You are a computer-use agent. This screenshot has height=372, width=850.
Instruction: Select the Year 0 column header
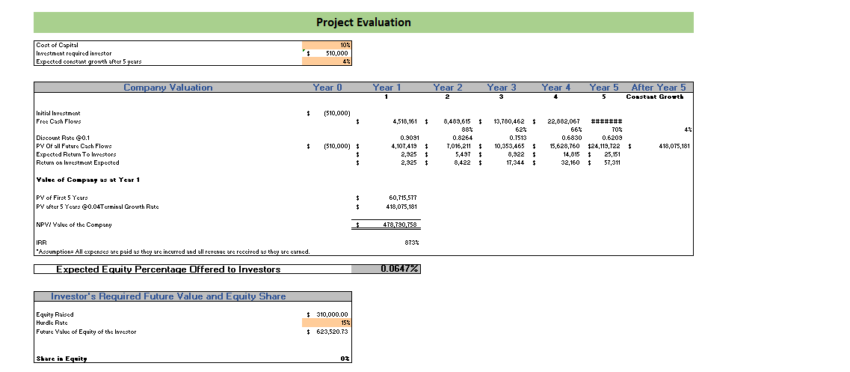[x=327, y=87]
